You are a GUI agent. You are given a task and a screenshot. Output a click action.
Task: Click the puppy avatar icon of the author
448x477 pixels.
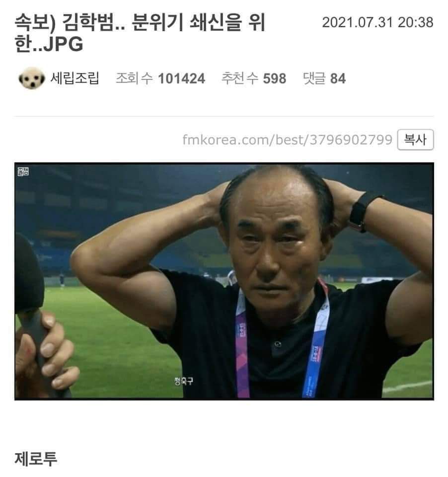pyautogui.click(x=32, y=78)
